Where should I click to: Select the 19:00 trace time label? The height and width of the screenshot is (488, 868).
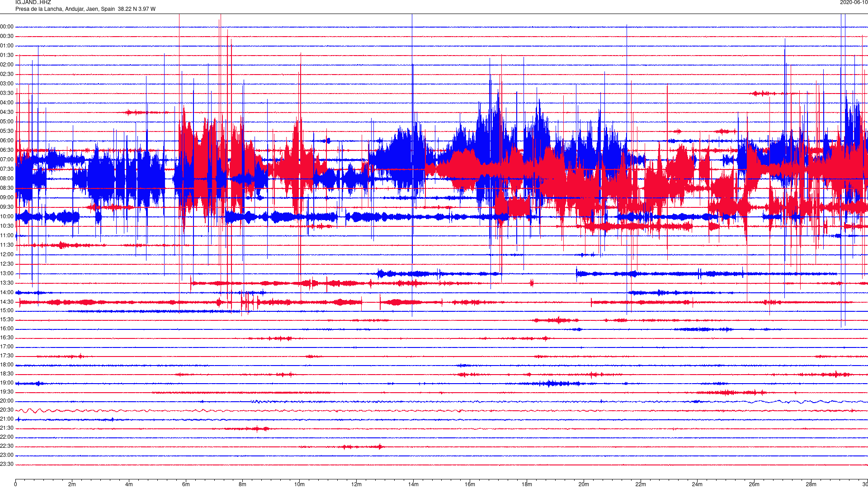[x=7, y=383]
